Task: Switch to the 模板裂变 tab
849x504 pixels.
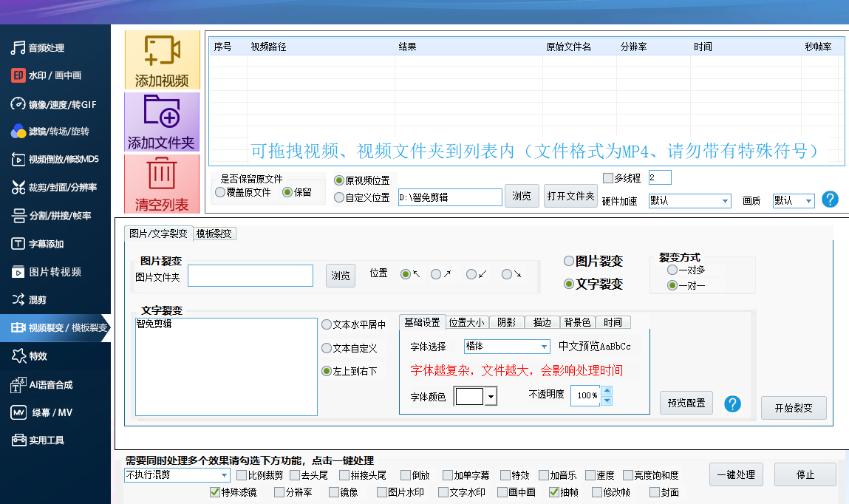Action: click(214, 234)
